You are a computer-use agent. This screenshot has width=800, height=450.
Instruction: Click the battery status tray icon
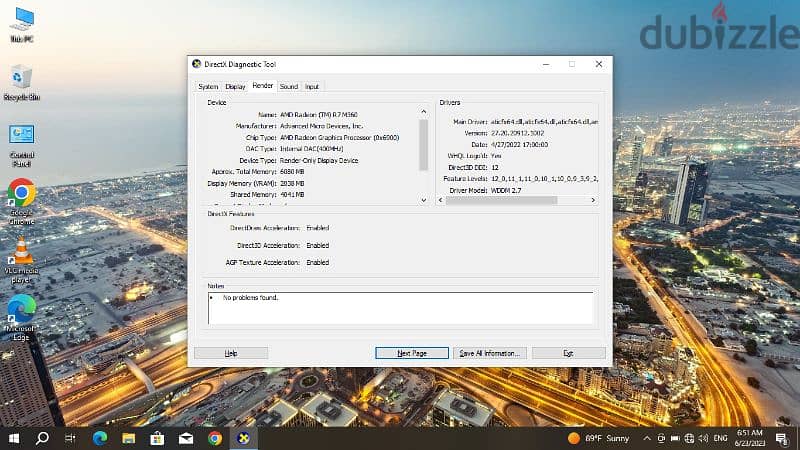point(675,438)
